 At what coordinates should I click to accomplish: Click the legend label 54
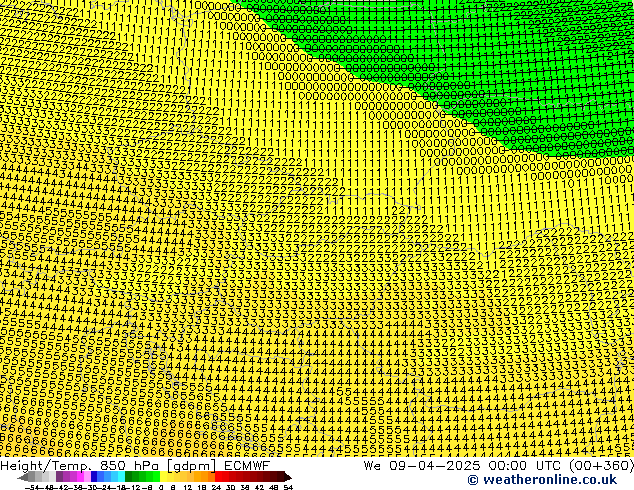[x=288, y=488]
